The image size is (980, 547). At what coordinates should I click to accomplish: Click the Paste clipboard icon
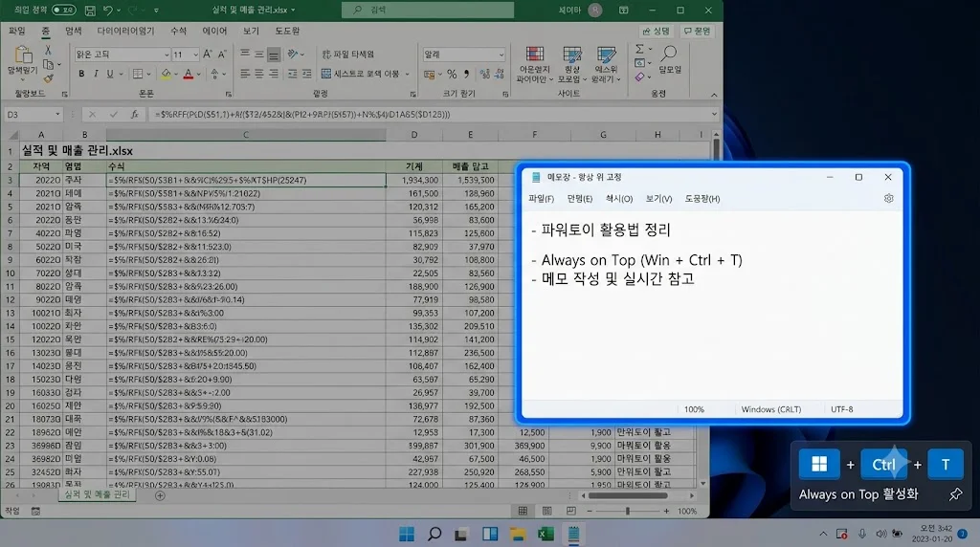coord(23,55)
